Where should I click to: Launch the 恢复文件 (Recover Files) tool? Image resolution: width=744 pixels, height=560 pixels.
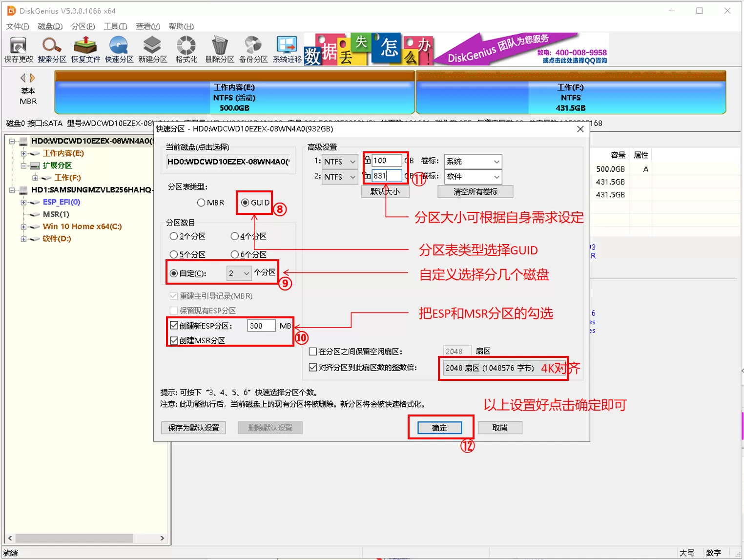point(85,49)
